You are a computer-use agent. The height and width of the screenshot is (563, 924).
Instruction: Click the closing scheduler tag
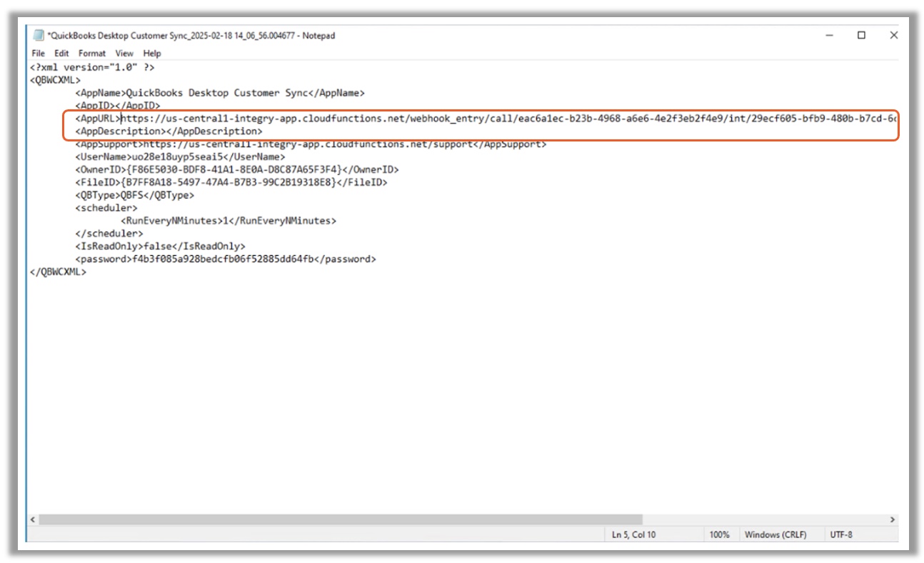(x=109, y=234)
